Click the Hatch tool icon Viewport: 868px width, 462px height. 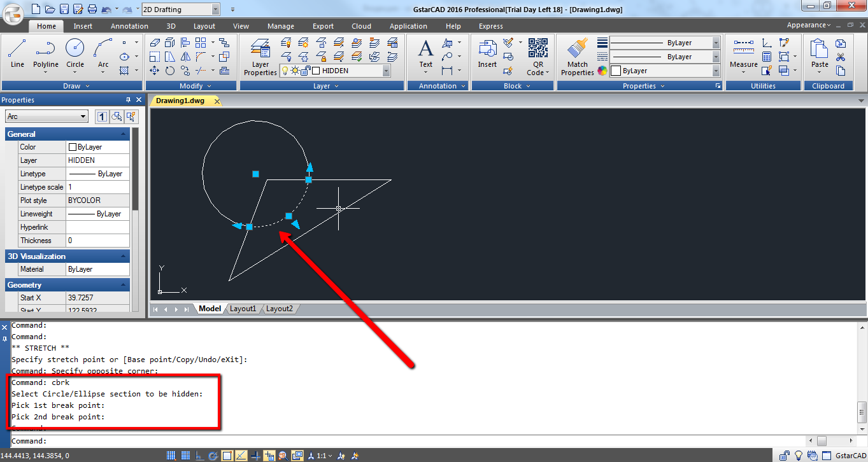[125, 71]
